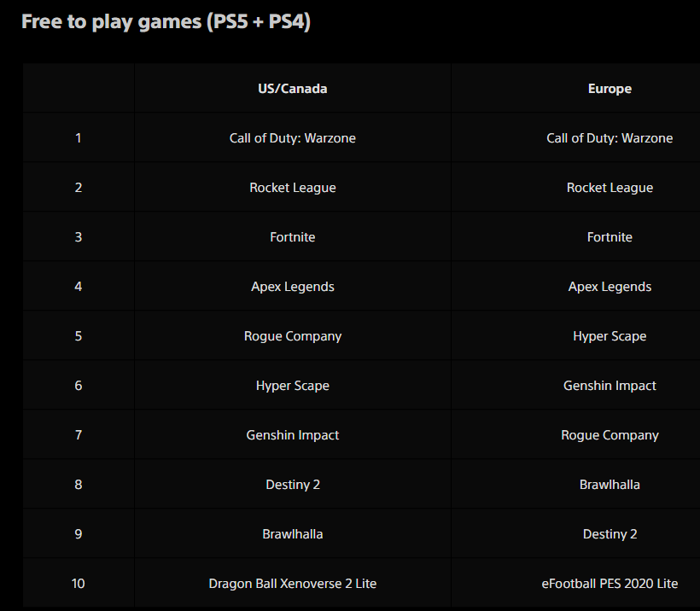Click Apex Legends in the US/Canada column
The image size is (700, 611).
pyautogui.click(x=293, y=287)
